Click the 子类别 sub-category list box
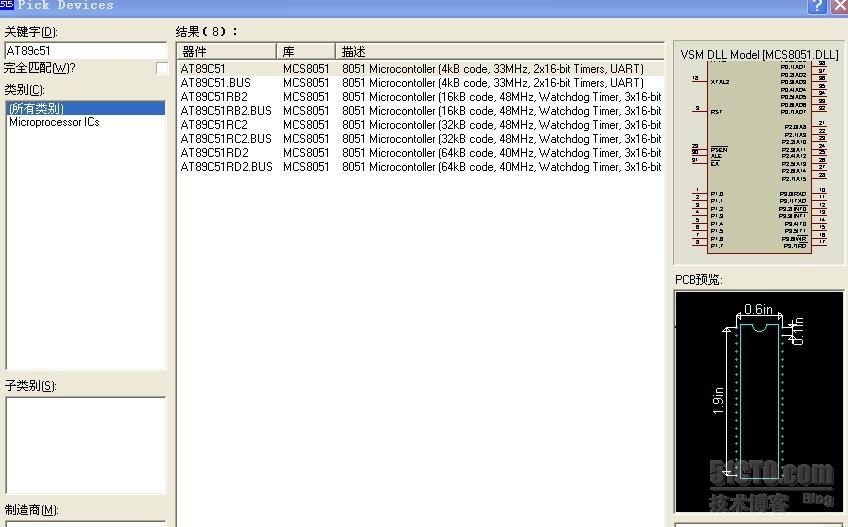 pos(85,445)
